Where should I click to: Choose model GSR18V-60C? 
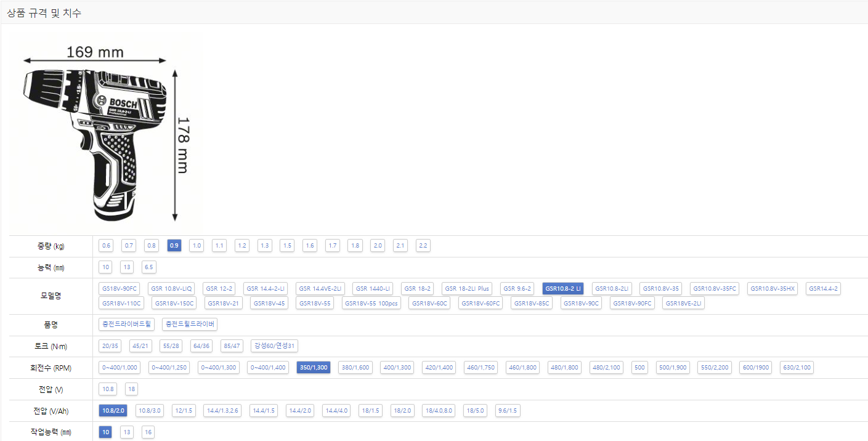(430, 303)
